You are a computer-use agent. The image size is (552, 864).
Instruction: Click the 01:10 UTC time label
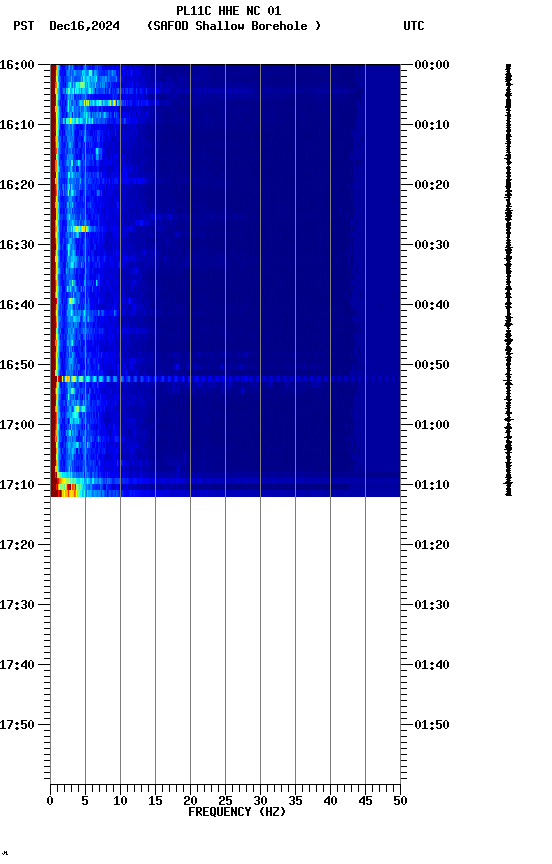click(x=432, y=485)
